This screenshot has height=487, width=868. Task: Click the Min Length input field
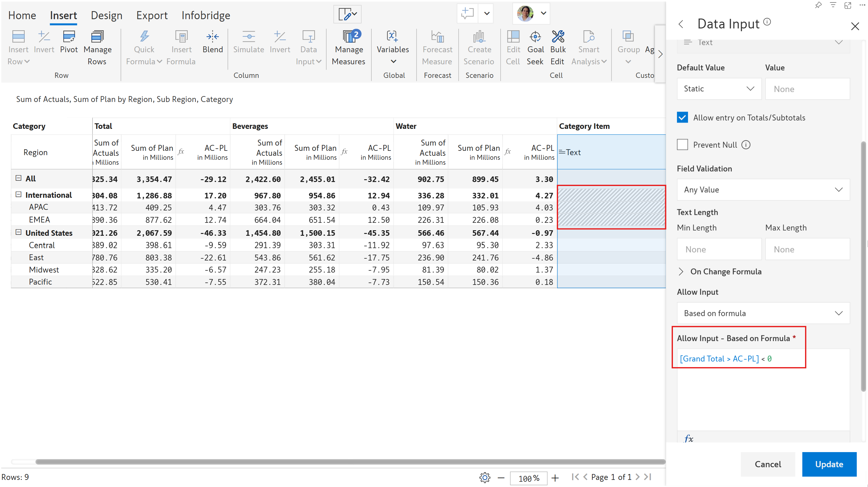(x=719, y=249)
